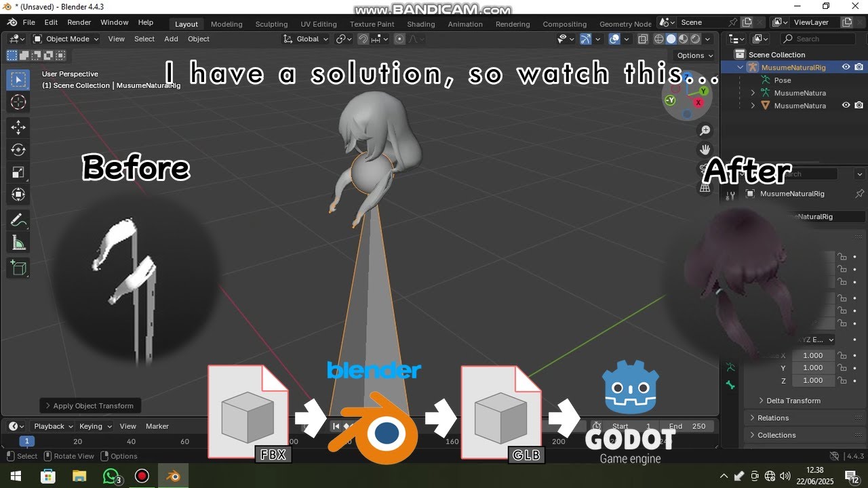Switch to rendered viewport shading

tap(695, 39)
